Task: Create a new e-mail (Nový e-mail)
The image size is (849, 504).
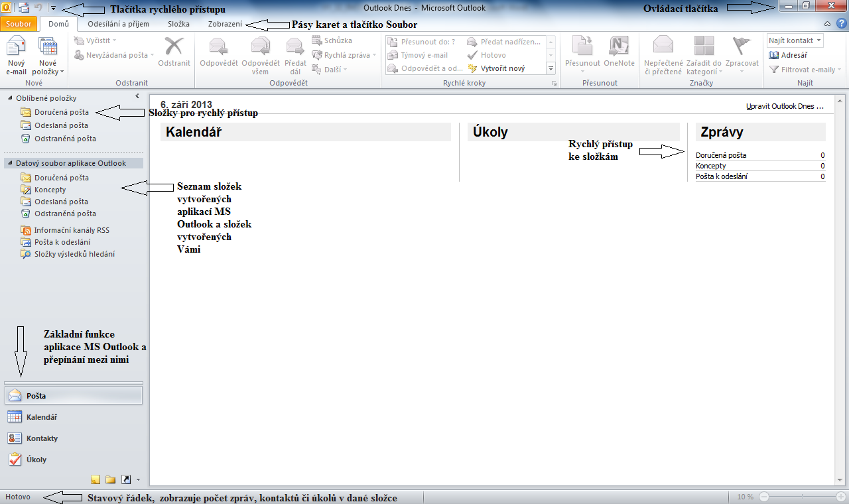Action: click(16, 56)
